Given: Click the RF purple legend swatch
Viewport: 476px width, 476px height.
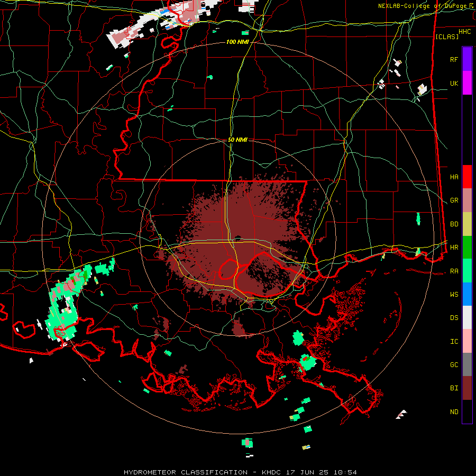Looking at the screenshot, I should point(467,59).
